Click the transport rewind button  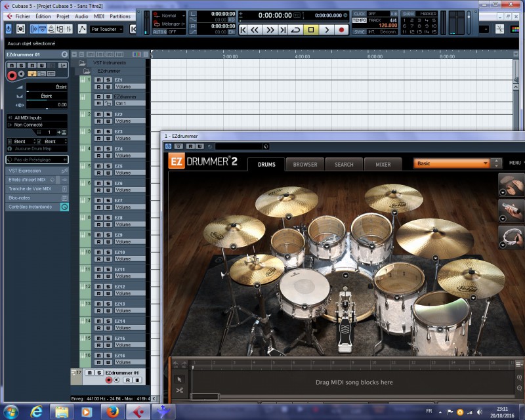(x=255, y=30)
